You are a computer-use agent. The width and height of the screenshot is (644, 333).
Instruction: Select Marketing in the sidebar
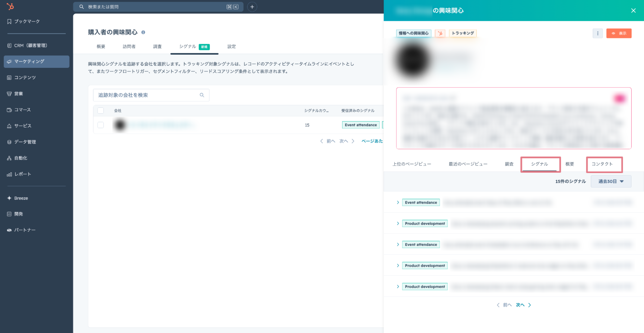point(36,61)
